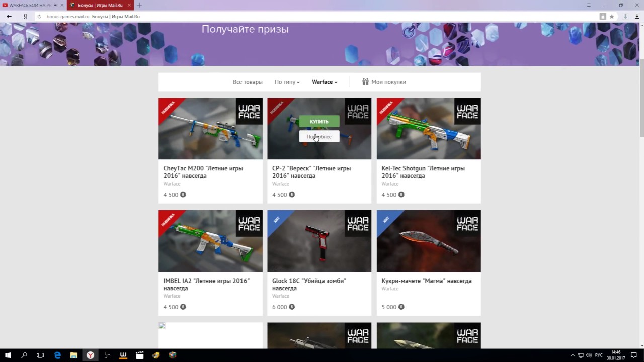644x362 pixels.
Task: Click the coin icon next to Glock 18C price
Action: coord(292,307)
